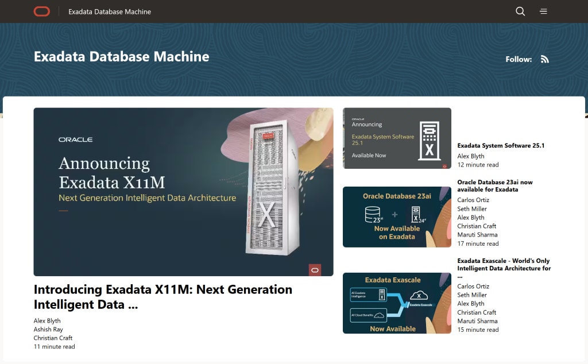
Task: Click author Ashish Ray's name
Action: 47,329
